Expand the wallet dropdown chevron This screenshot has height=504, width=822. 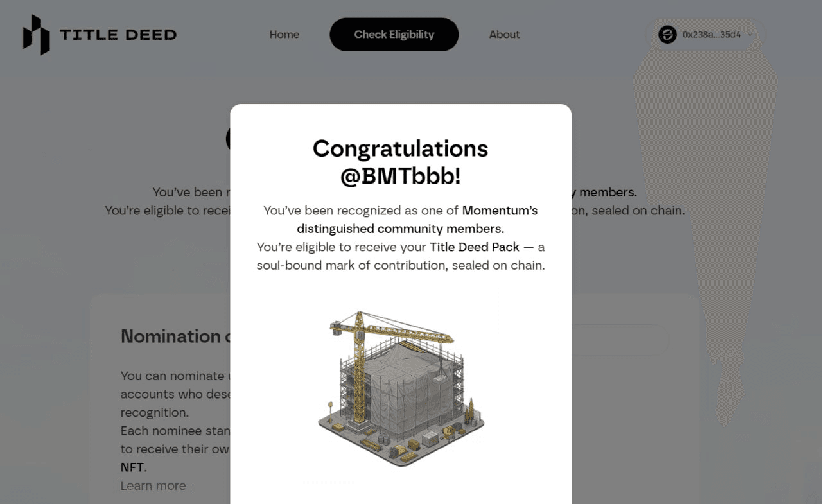coord(750,35)
